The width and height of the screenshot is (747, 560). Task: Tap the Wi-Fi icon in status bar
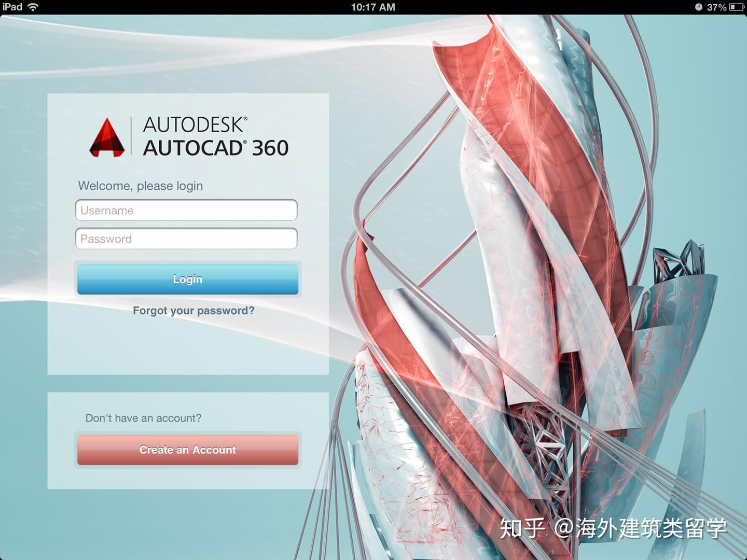pos(33,7)
